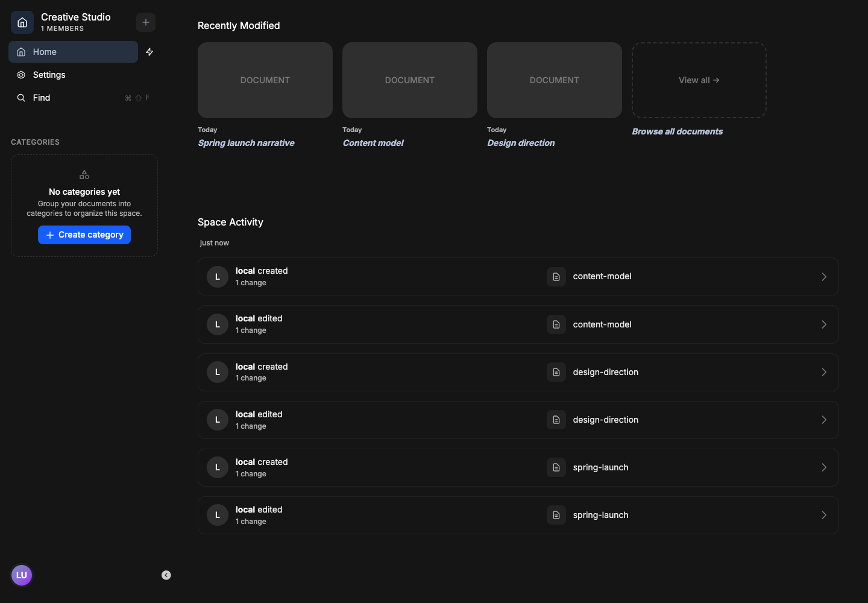868x603 pixels.
Task: Open the Content model document thumbnail
Action: click(x=410, y=80)
